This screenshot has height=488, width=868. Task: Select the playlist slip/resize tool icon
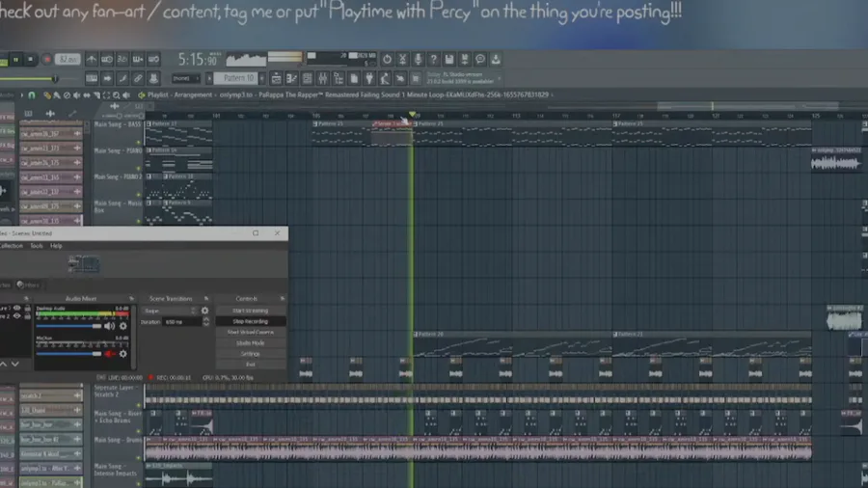point(87,95)
